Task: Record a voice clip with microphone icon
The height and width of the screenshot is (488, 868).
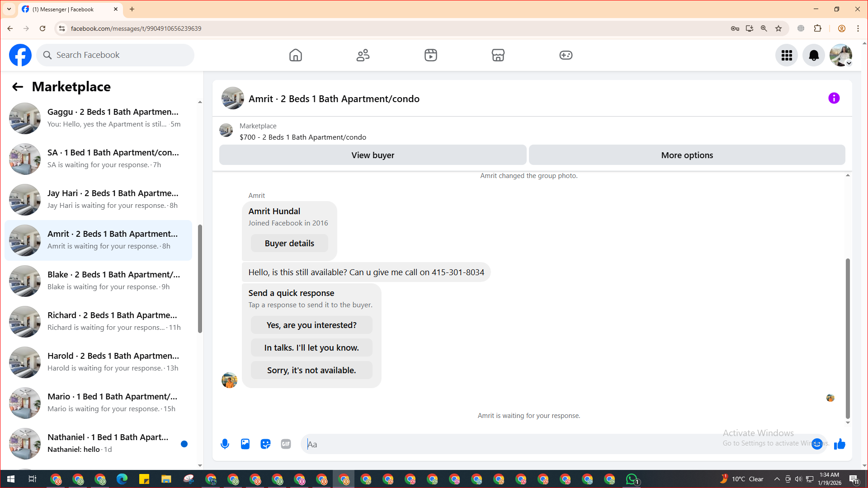Action: [x=225, y=444]
